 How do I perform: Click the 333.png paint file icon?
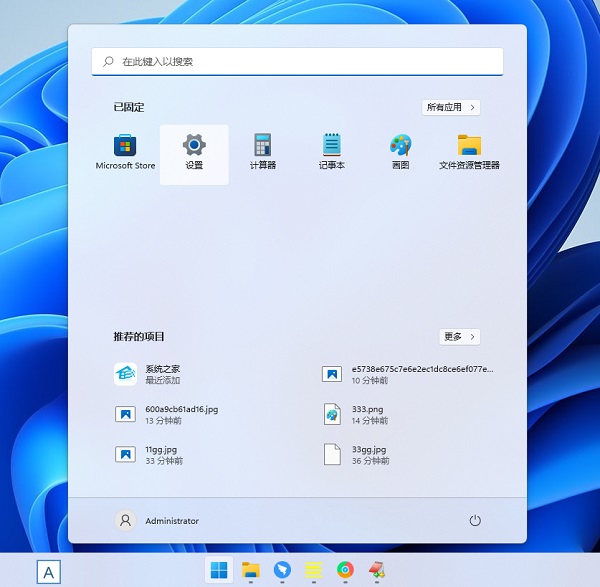point(332,414)
